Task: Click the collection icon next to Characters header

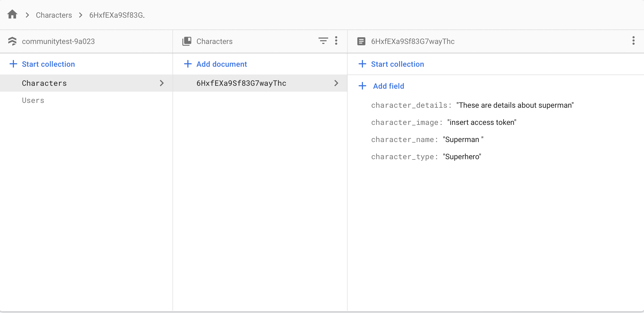Action: coord(187,41)
